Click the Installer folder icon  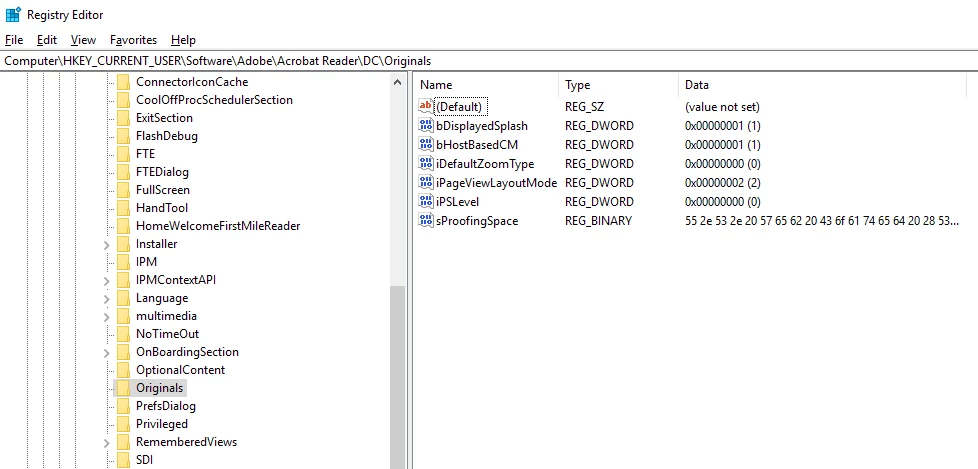[123, 244]
